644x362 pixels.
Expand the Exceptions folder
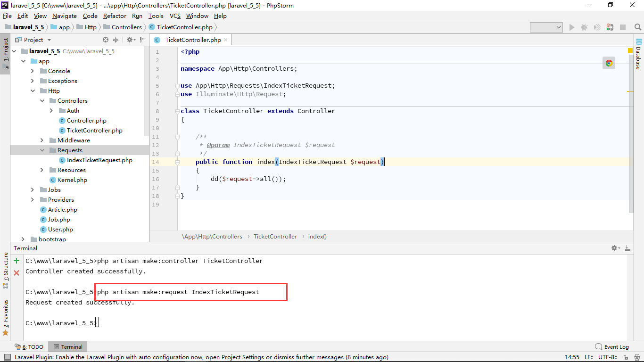33,81
